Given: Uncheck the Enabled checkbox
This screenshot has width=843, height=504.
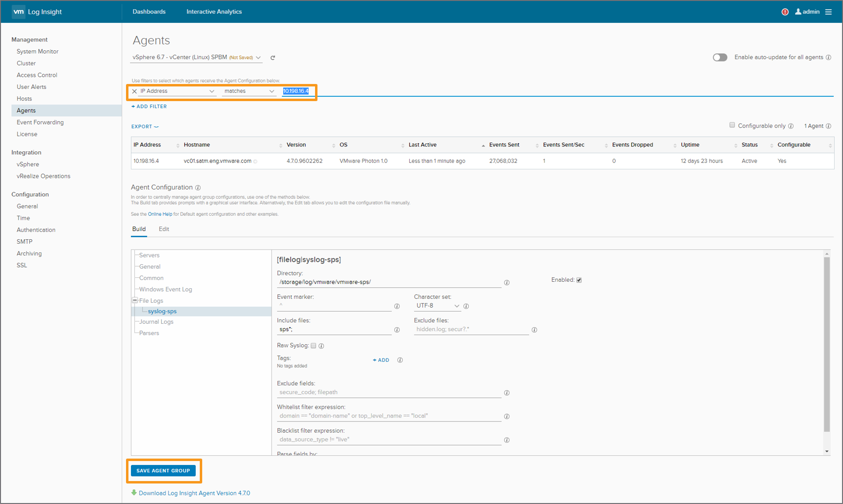Looking at the screenshot, I should 579,280.
